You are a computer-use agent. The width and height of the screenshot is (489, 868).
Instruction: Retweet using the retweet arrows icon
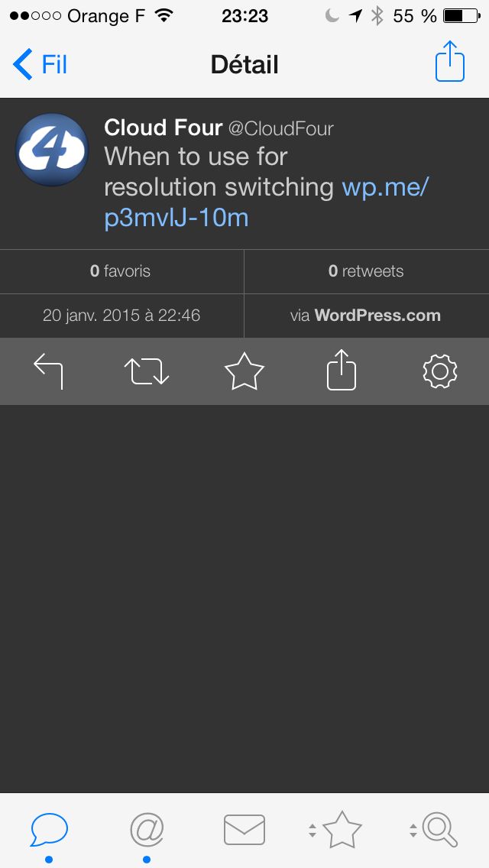point(146,371)
